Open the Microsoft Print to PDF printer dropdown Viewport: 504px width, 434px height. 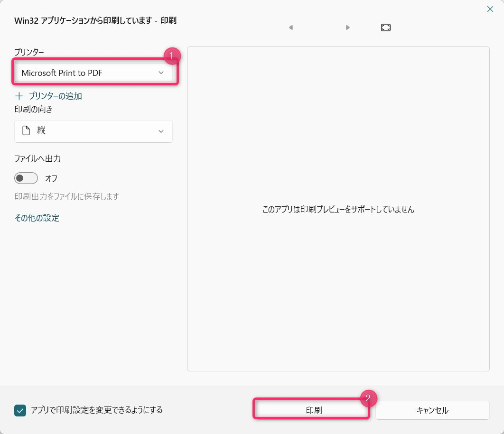click(93, 73)
